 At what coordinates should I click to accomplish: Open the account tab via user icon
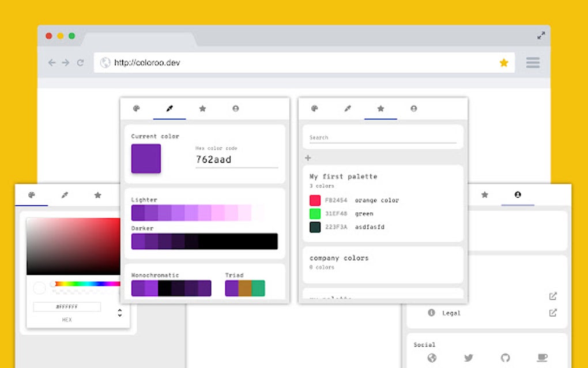pyautogui.click(x=236, y=109)
